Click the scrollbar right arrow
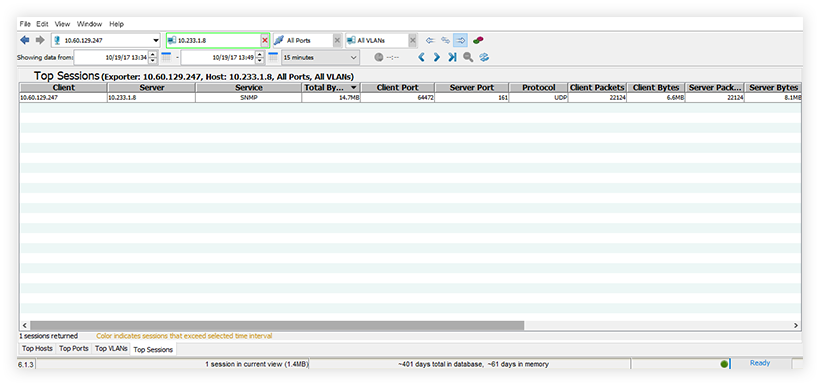 (796, 326)
